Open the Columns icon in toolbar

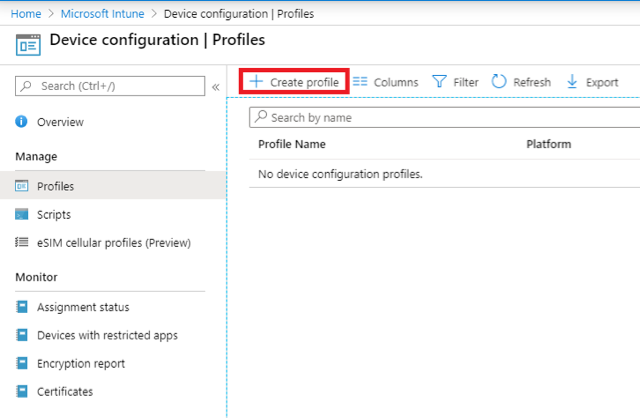(360, 82)
